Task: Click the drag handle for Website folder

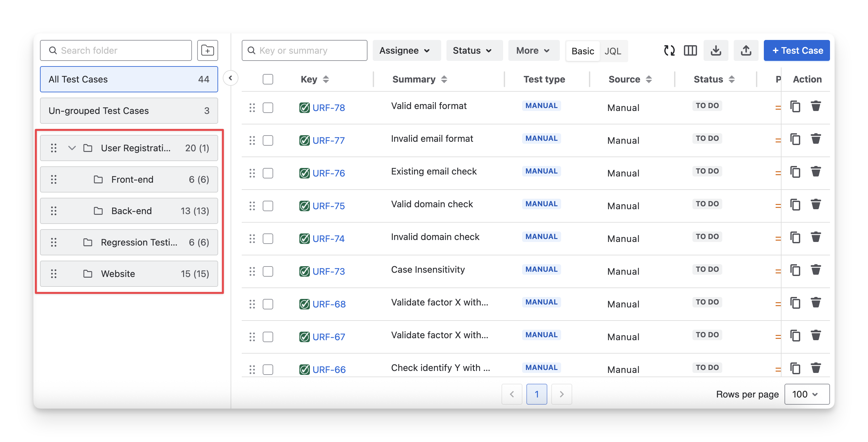Action: point(54,274)
